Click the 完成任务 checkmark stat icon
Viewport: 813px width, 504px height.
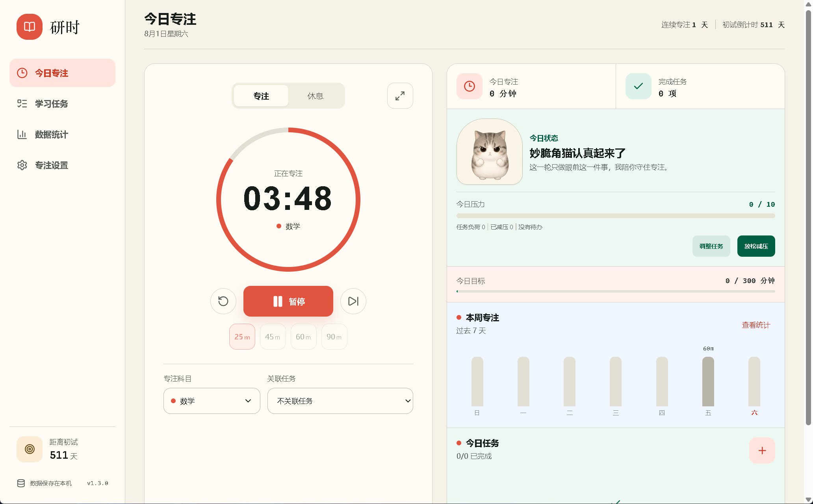tap(639, 86)
